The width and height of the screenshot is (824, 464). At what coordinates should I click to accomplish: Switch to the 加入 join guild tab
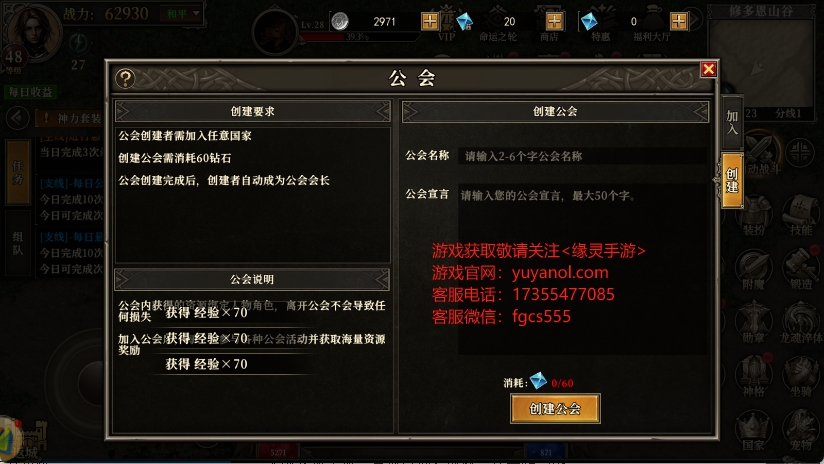point(732,122)
